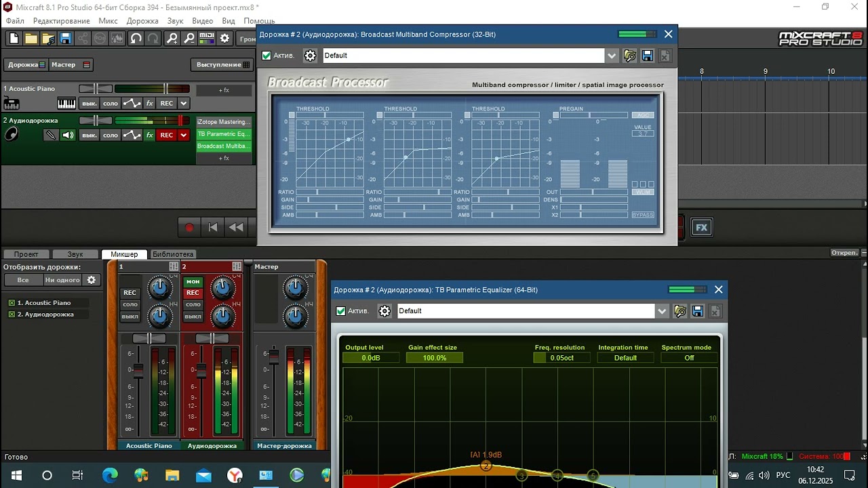Viewport: 868px width, 488px height.
Task: Save the project with the floppy disk toolbar icon
Action: [x=66, y=39]
